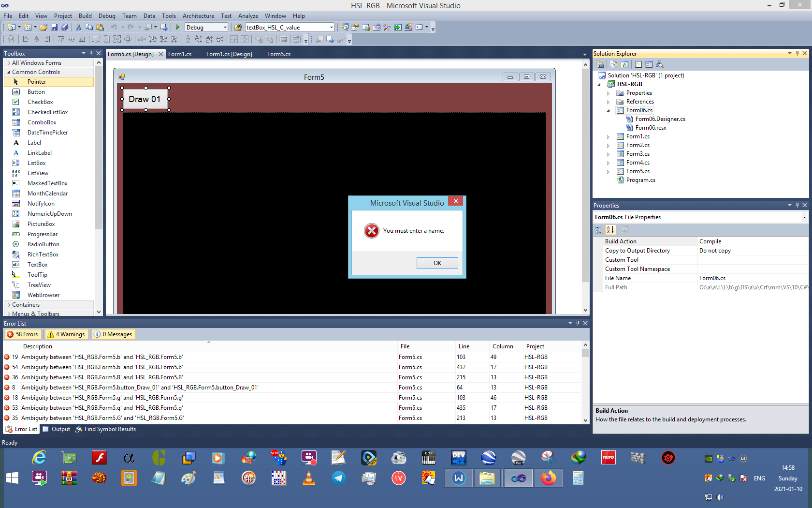Viewport: 812px width, 508px height.
Task: Open VLC media player from taskbar
Action: click(x=309, y=478)
